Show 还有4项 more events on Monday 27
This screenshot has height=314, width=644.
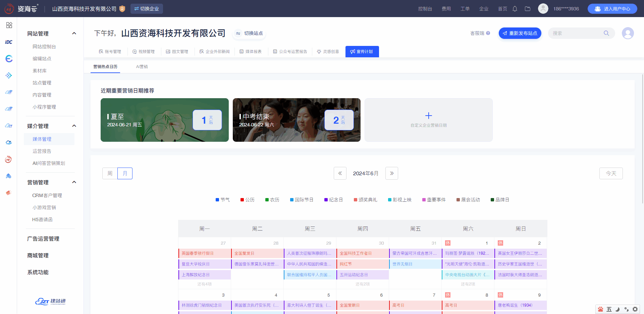[x=204, y=284]
